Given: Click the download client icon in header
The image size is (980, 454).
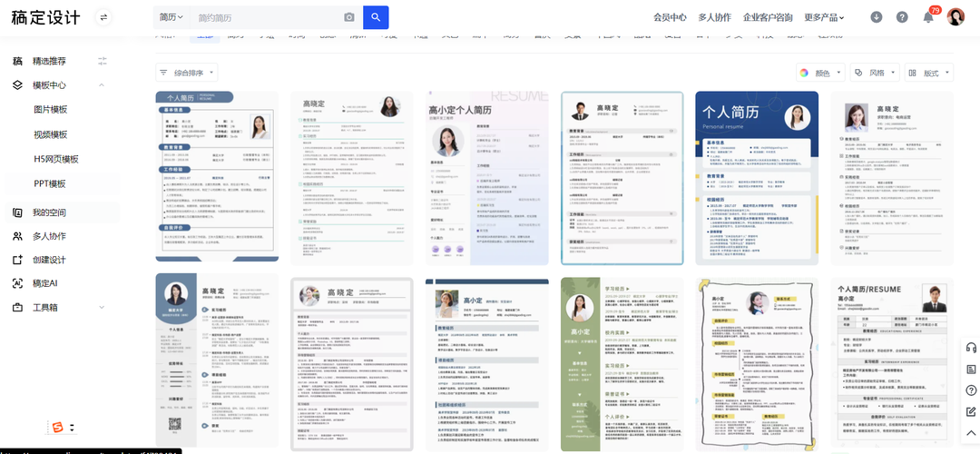Looking at the screenshot, I should click(x=877, y=17).
